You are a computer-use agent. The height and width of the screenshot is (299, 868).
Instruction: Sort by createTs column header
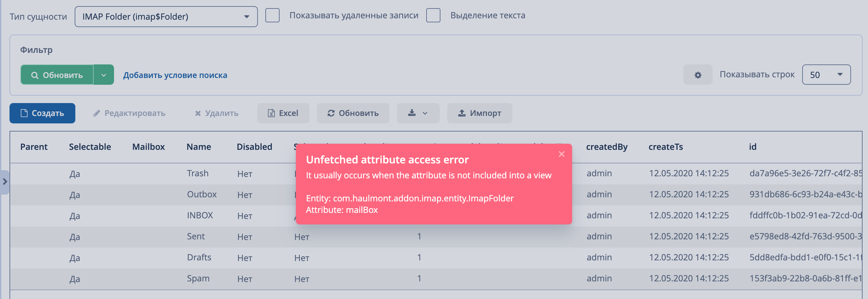(665, 147)
